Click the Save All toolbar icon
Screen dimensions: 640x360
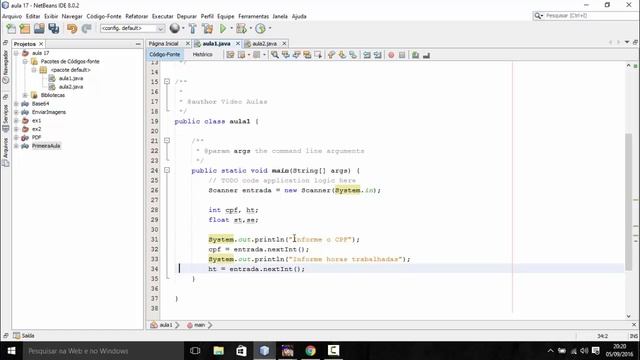coord(54,28)
